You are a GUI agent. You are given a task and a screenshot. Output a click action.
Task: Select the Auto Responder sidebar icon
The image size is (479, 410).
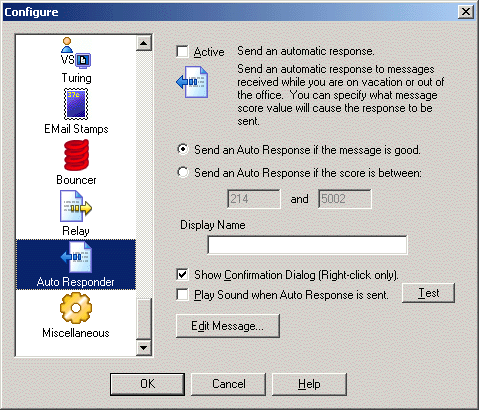tap(76, 257)
